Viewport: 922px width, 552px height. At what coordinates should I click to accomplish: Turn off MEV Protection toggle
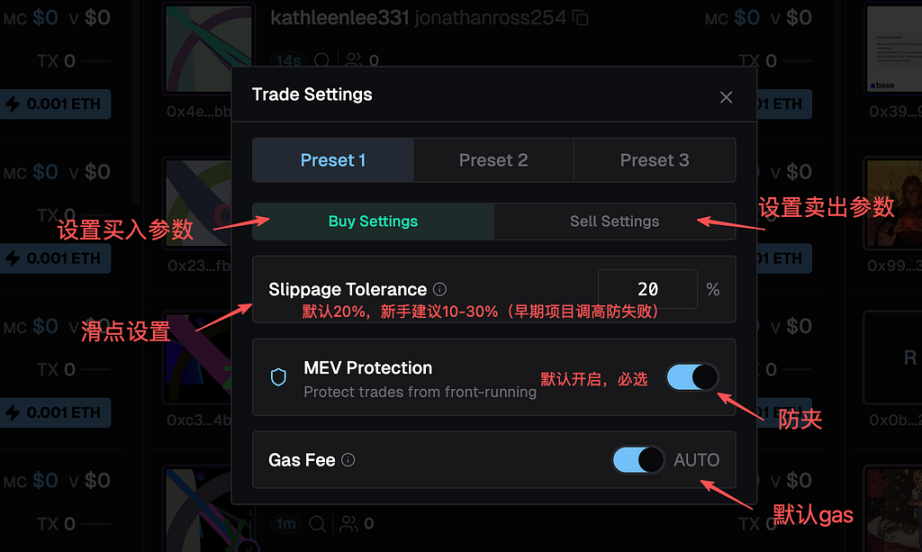coord(692,377)
